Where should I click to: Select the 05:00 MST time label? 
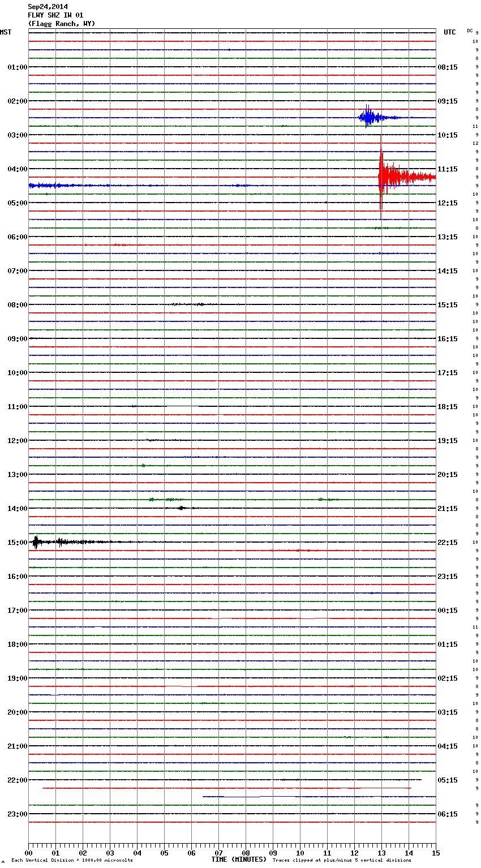[x=17, y=203]
